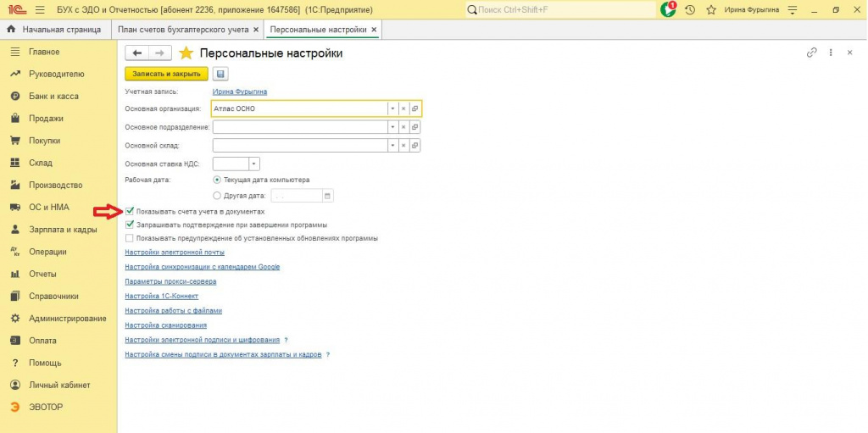Switch to Начальная страница tab
The height and width of the screenshot is (433, 868).
click(x=54, y=30)
